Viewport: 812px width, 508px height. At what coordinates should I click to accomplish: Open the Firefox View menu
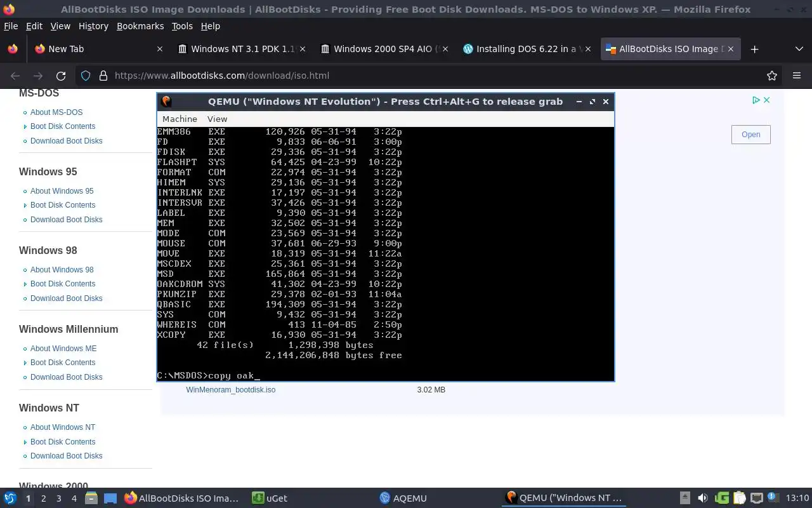coord(60,26)
